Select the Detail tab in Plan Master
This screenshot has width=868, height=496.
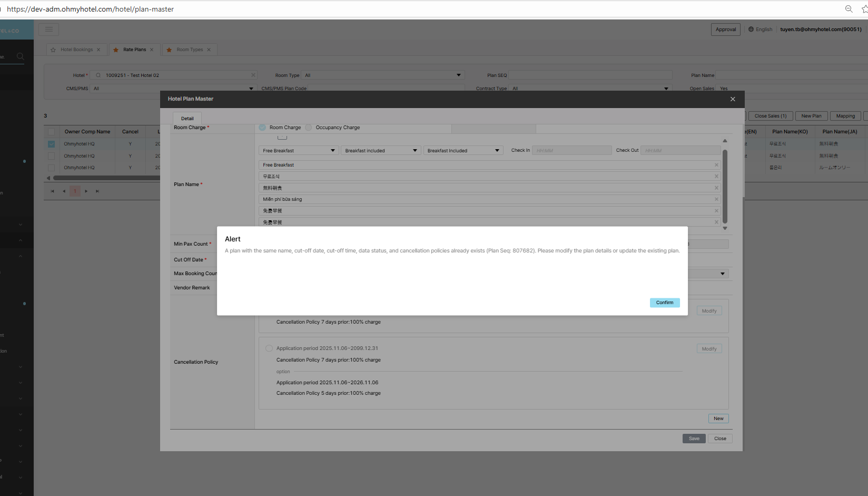[x=187, y=119]
